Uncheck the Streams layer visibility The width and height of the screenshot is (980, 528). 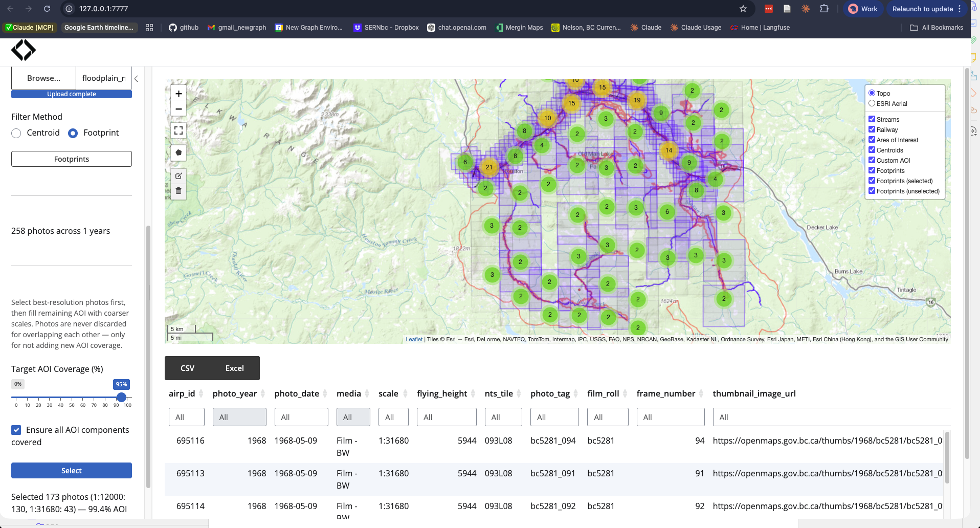872,119
